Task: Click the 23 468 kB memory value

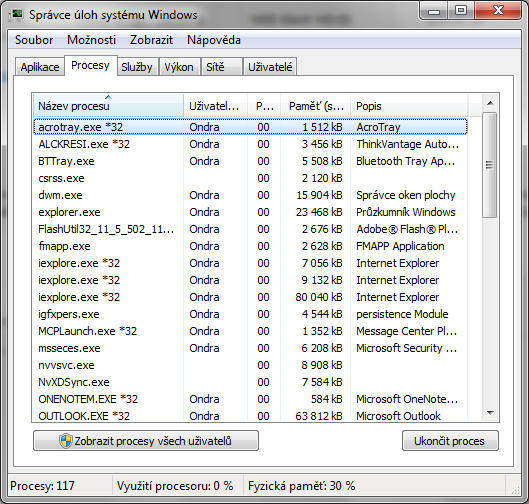Action: [x=319, y=212]
